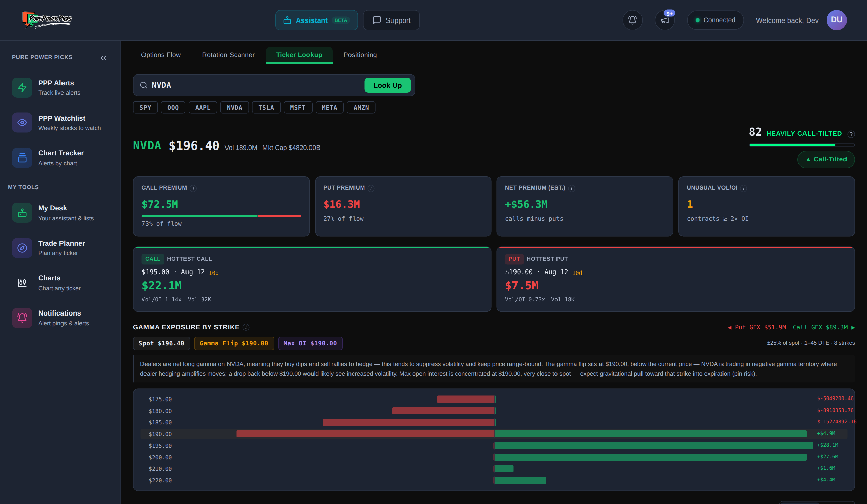Click the Pure Power Picks logo

click(47, 19)
